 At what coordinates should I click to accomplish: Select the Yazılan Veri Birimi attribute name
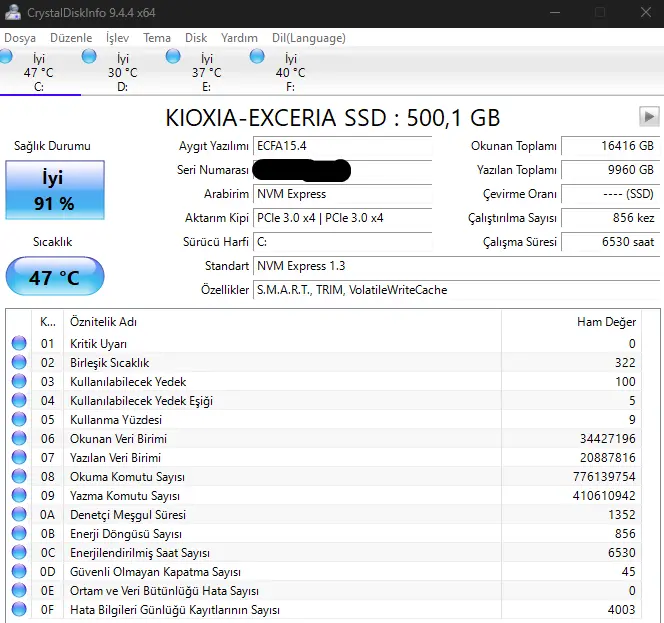[115, 458]
